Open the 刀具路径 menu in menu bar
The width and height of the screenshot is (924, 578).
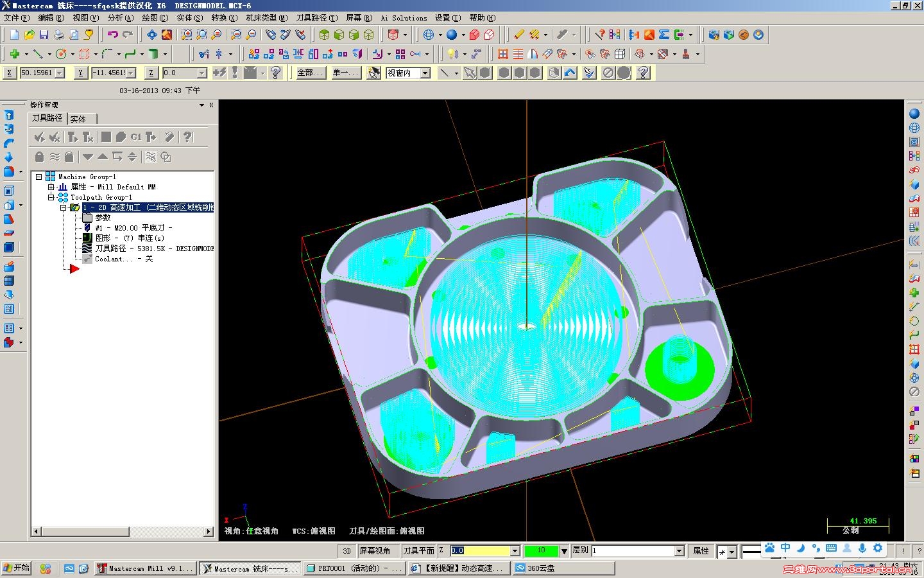[316, 18]
